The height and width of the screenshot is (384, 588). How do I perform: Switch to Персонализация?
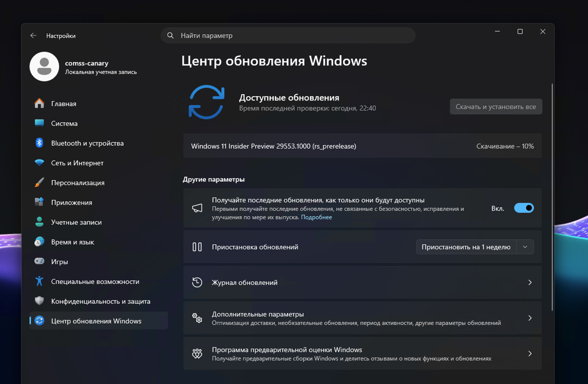(99, 182)
